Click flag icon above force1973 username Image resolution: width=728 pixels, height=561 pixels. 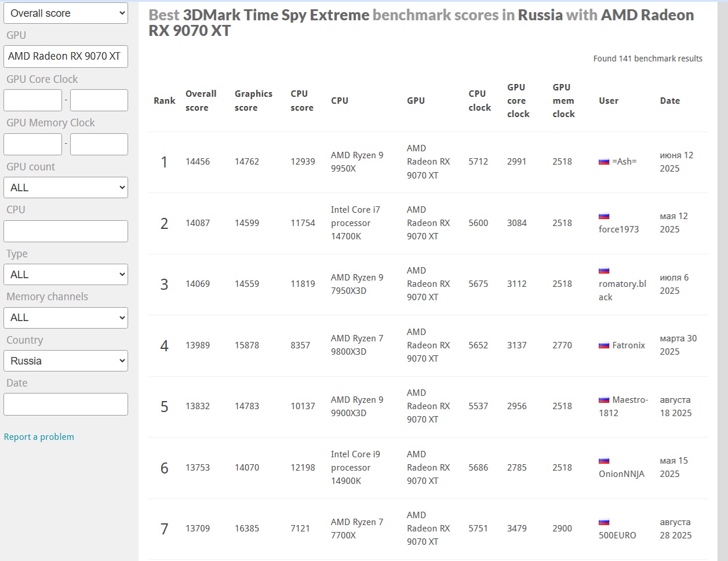[604, 216]
